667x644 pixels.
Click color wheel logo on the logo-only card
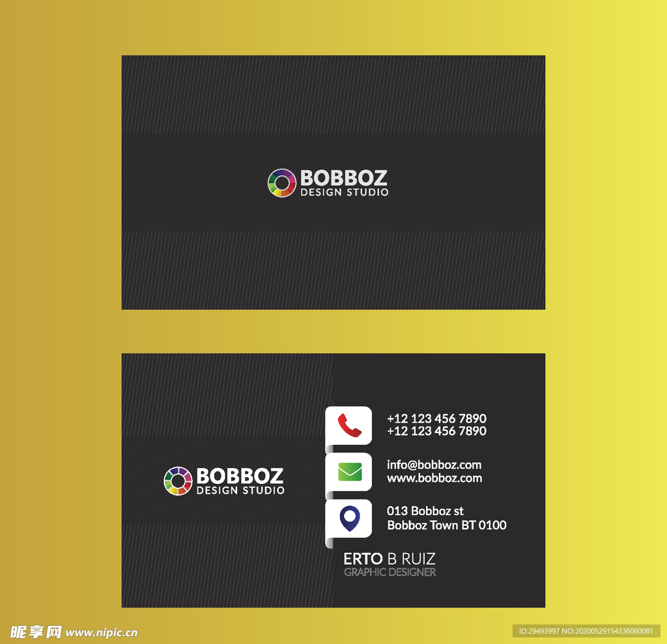pyautogui.click(x=281, y=183)
